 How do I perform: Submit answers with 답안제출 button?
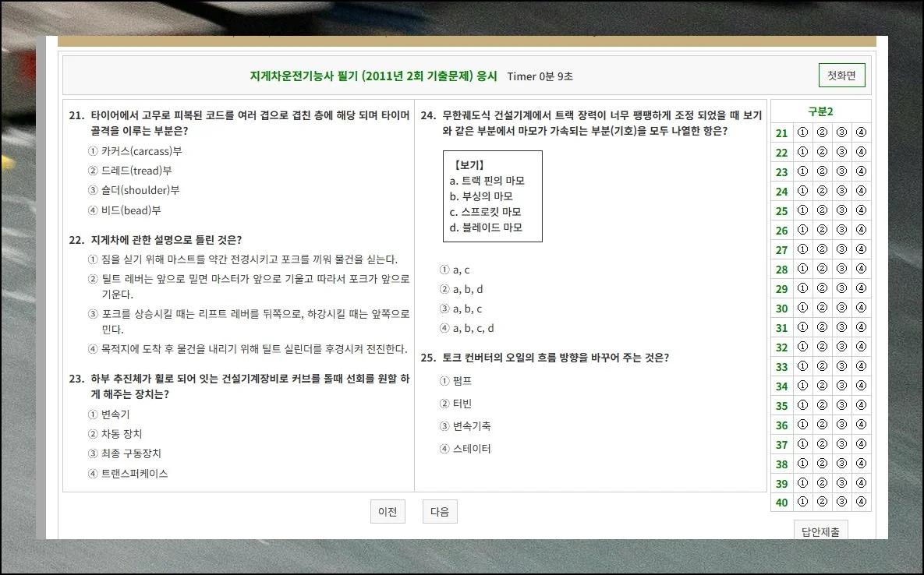[x=820, y=532]
